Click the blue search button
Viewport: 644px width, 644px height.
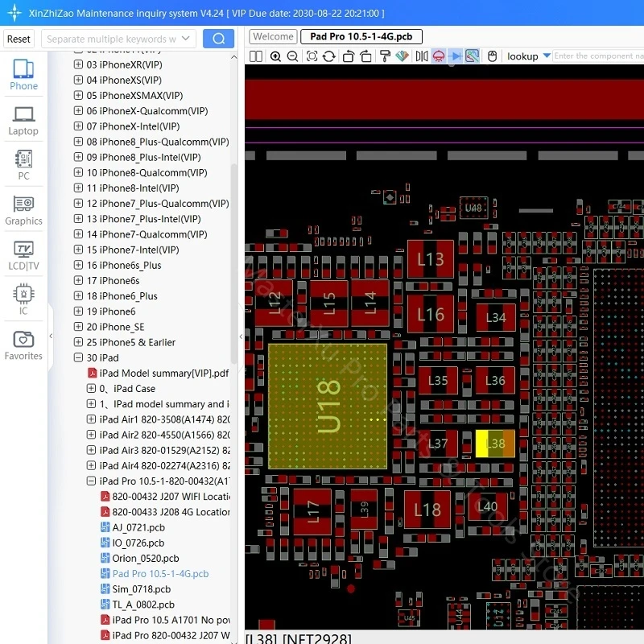[x=218, y=39]
